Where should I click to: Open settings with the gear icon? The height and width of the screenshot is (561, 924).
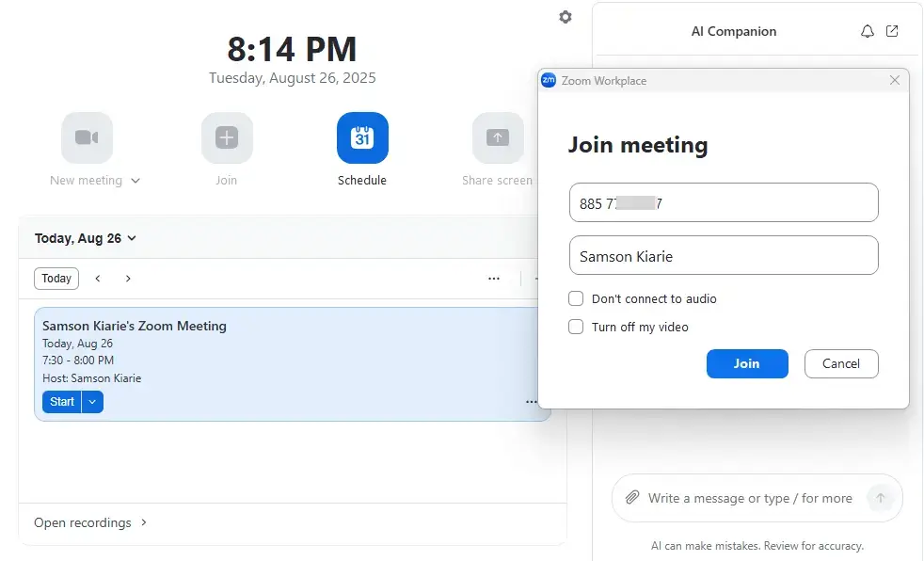click(566, 17)
